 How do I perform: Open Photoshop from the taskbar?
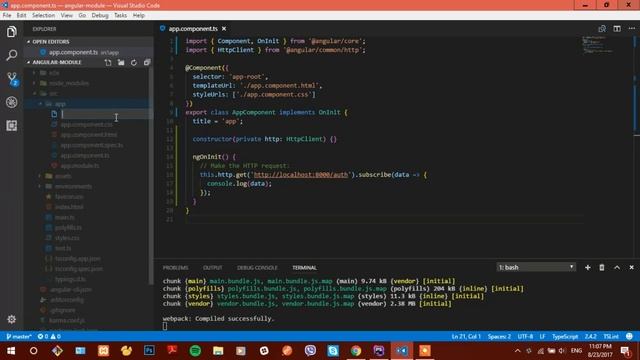149,351
